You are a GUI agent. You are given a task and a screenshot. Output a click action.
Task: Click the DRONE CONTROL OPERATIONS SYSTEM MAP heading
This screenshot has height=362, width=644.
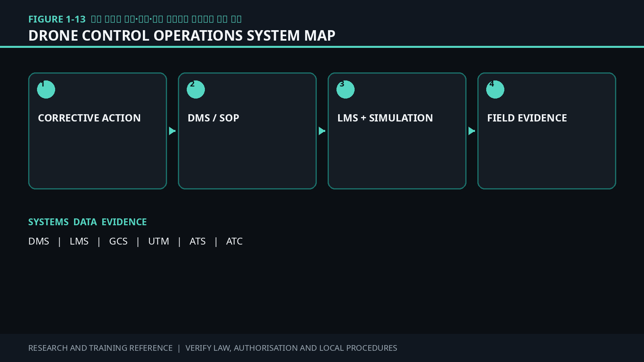point(182,35)
